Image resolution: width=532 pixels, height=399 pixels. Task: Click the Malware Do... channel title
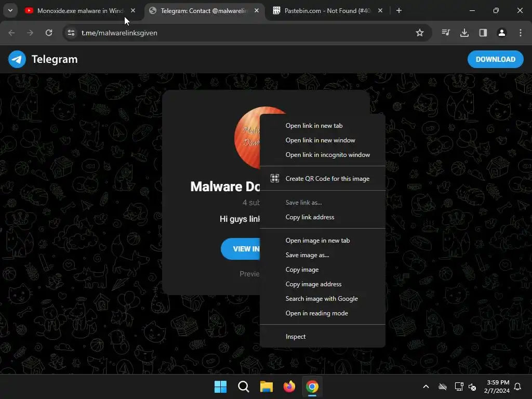tap(225, 187)
